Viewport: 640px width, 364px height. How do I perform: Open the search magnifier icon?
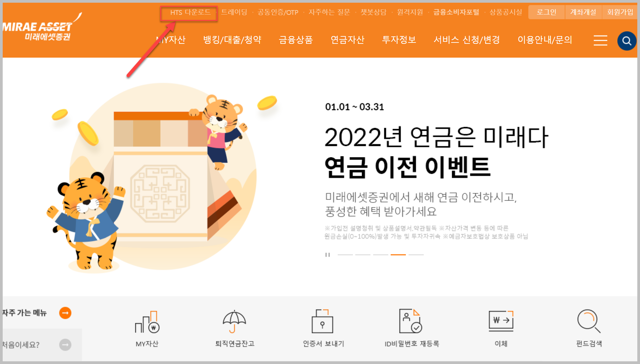[x=627, y=41]
